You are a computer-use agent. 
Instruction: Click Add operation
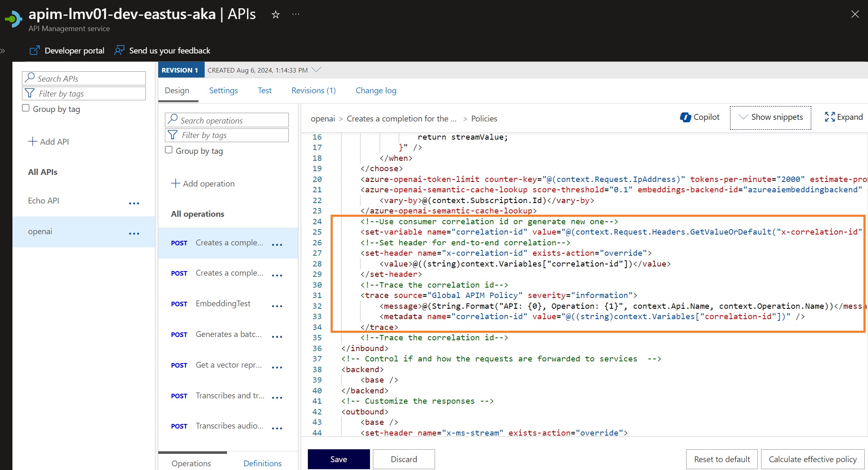coord(203,184)
